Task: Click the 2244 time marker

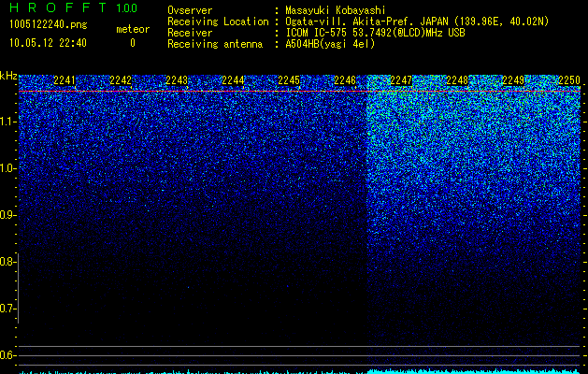Action: pyautogui.click(x=233, y=80)
